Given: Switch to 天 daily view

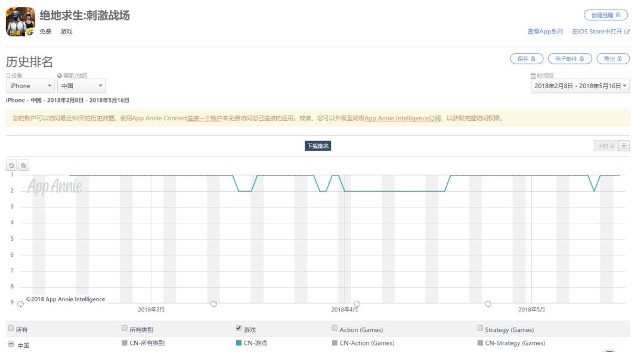Looking at the screenshot, I should (624, 146).
